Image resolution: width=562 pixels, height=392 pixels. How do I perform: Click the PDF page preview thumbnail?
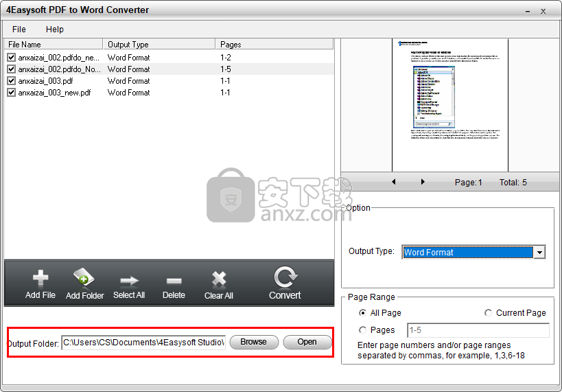[450, 105]
